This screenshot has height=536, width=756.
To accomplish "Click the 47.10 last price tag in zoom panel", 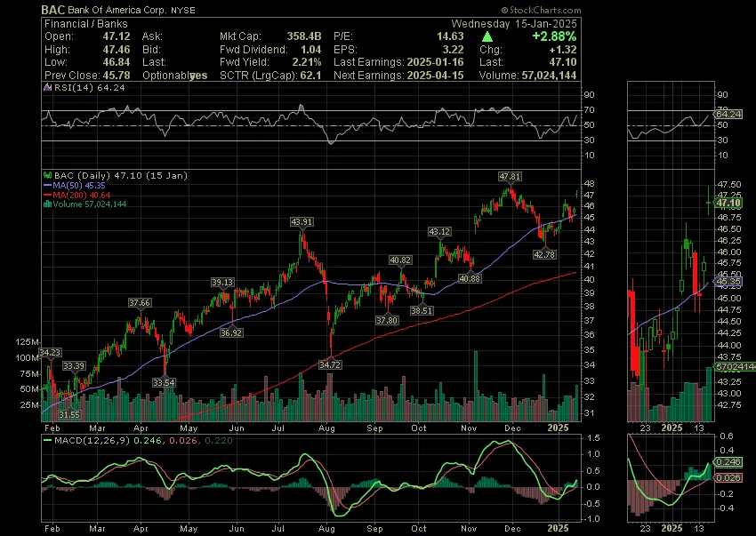I will click(x=728, y=203).
